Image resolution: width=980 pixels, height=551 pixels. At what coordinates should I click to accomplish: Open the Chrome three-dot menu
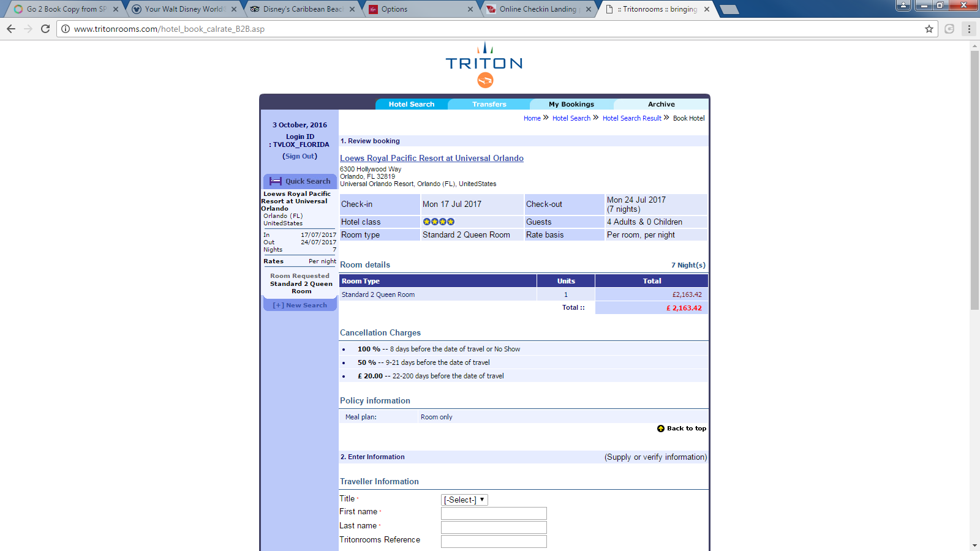coord(969,29)
